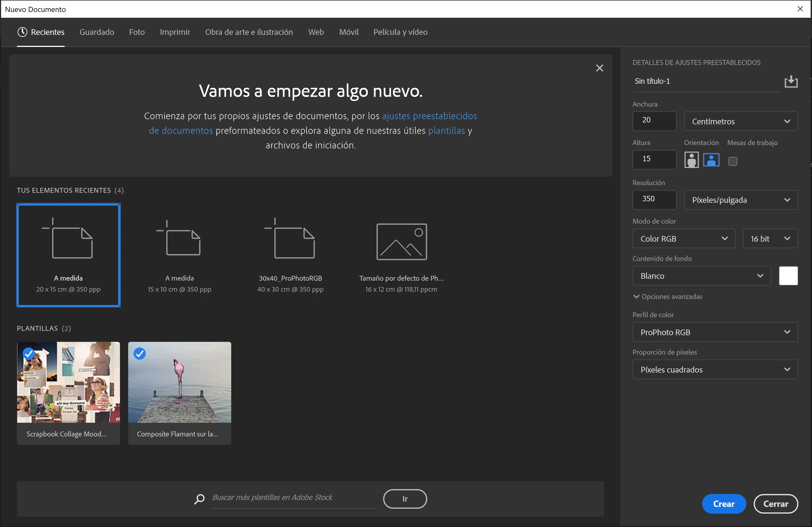Click the blue Crear button
The width and height of the screenshot is (812, 527).
[723, 504]
